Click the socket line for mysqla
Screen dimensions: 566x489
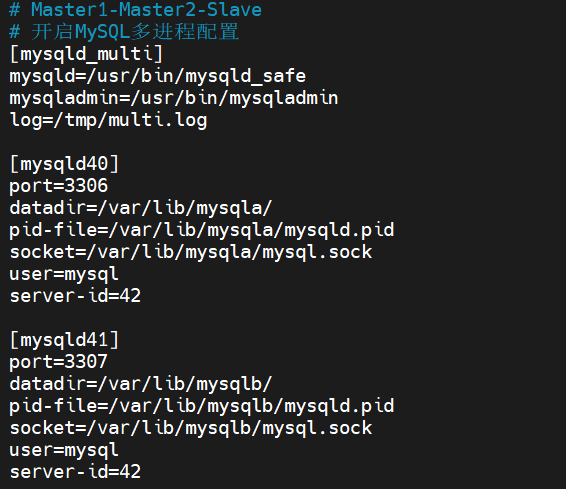(191, 252)
